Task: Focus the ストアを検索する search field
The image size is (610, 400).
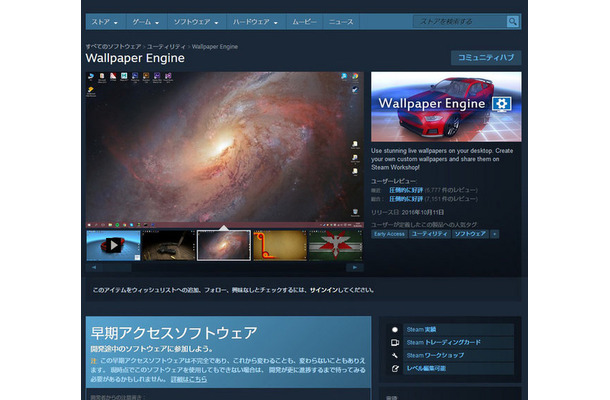Action: point(460,21)
